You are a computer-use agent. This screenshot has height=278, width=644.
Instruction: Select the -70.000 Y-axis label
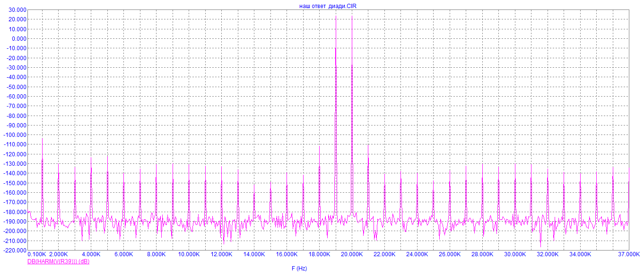point(17,106)
